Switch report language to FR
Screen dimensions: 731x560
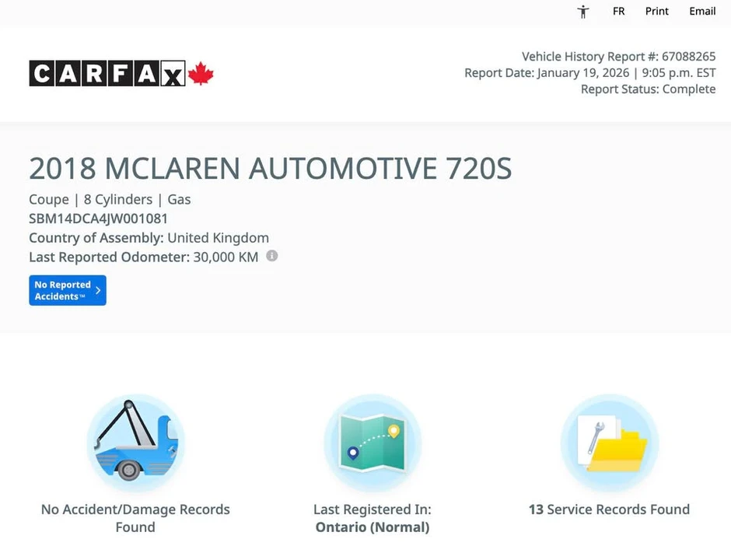[x=619, y=11]
